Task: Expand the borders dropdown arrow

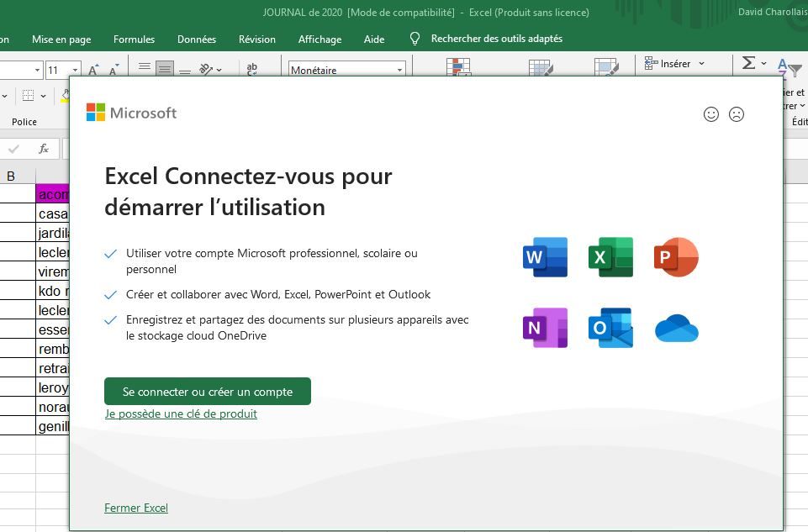Action: click(x=43, y=96)
